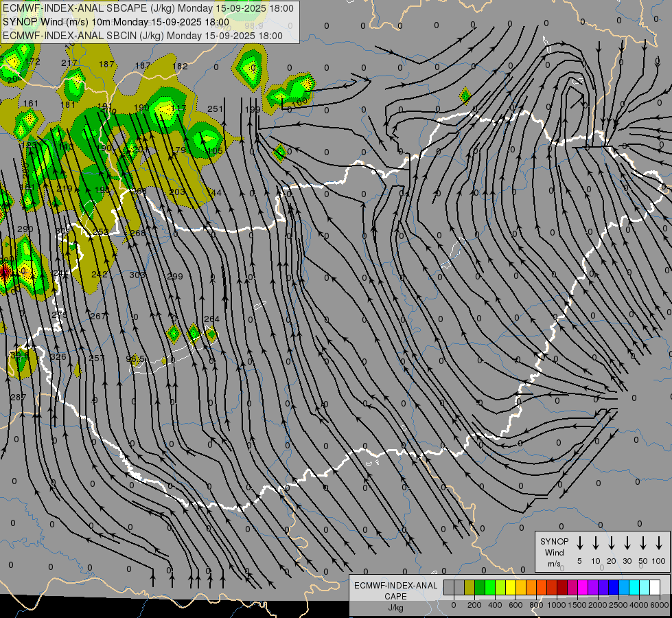Click the 2000 tick label on CAPE scale
The height and width of the screenshot is (618, 672).
(597, 605)
